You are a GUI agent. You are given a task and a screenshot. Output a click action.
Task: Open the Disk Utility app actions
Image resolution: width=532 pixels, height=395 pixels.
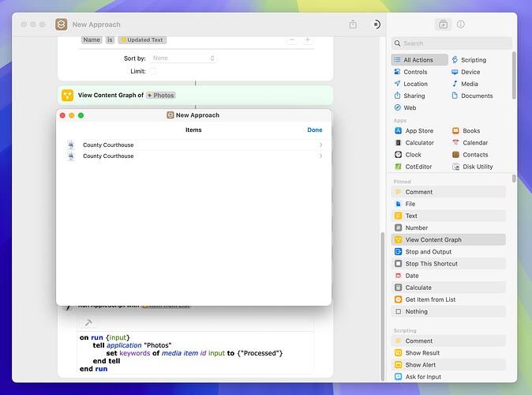(x=472, y=167)
